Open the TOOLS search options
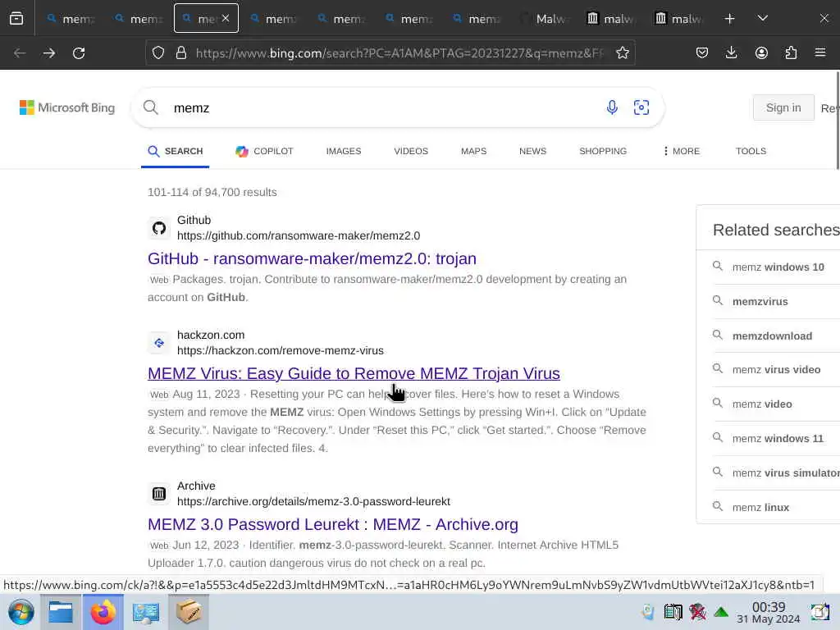This screenshot has width=840, height=630. pos(751,152)
